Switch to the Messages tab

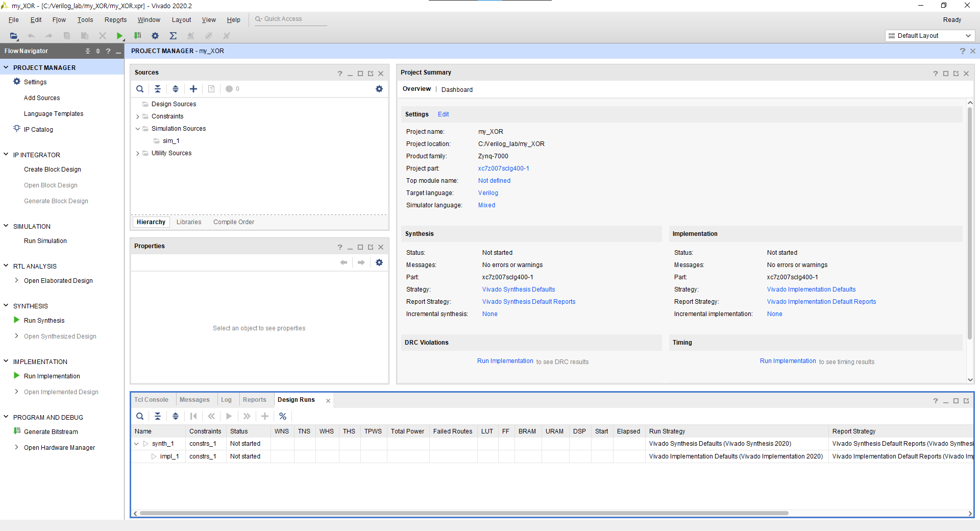click(x=194, y=400)
